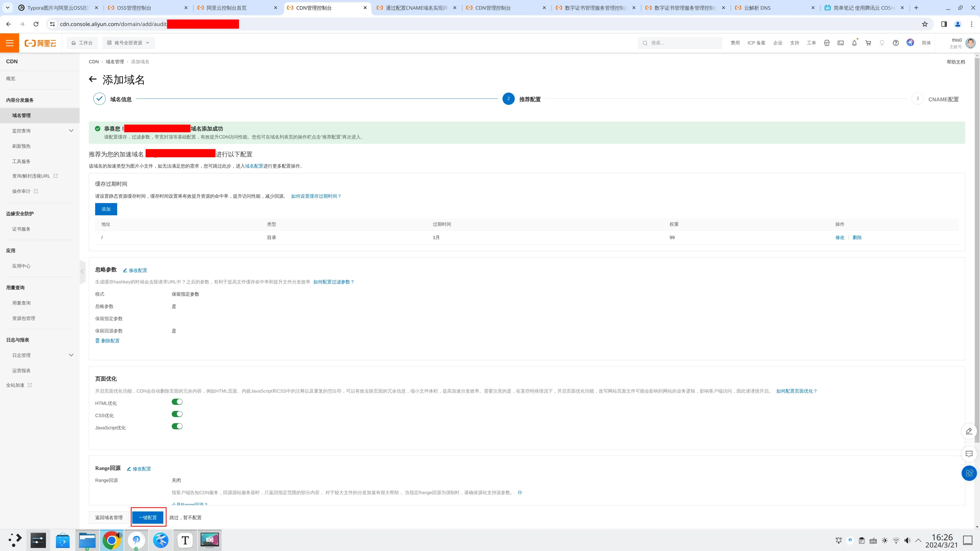Open the hamburger navigation menu

point(9,43)
